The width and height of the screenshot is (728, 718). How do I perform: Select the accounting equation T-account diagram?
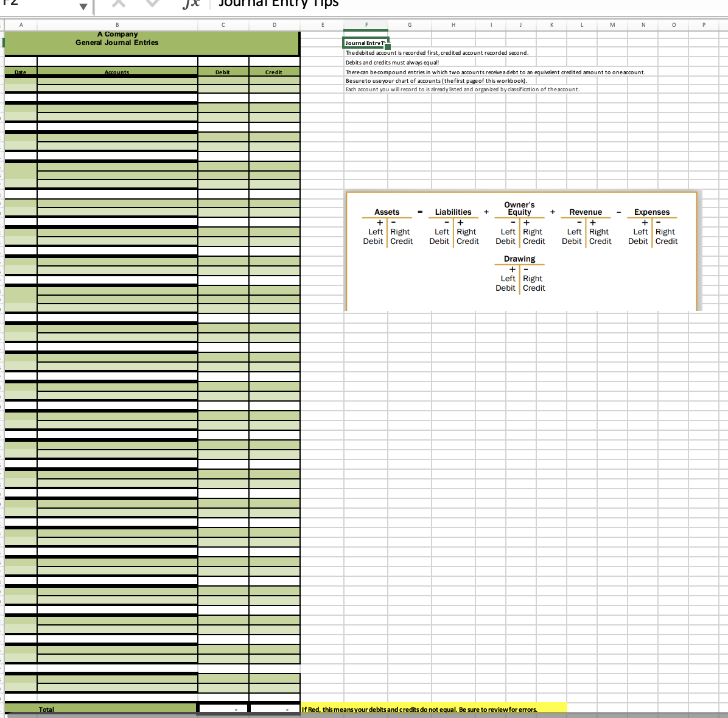(522, 249)
